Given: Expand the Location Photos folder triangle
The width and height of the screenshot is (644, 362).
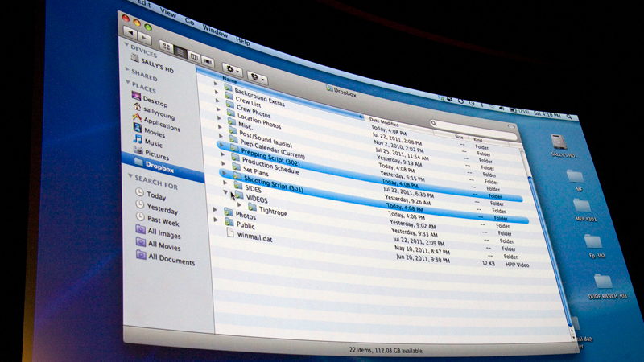Looking at the screenshot, I should click(218, 109).
